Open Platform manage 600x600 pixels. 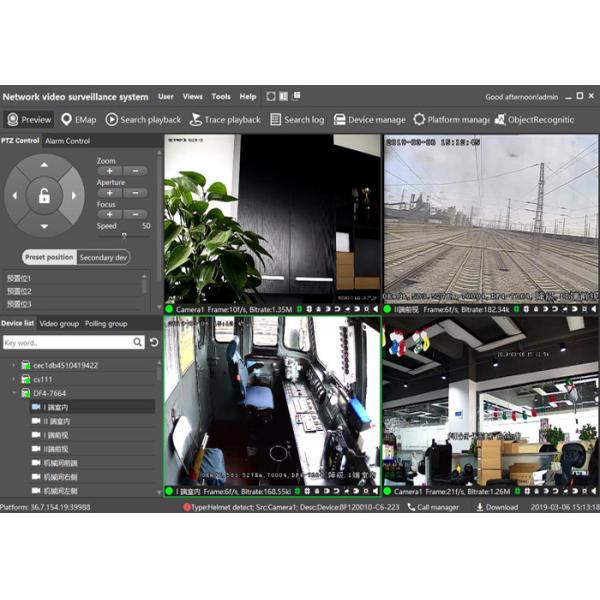pyautogui.click(x=451, y=120)
